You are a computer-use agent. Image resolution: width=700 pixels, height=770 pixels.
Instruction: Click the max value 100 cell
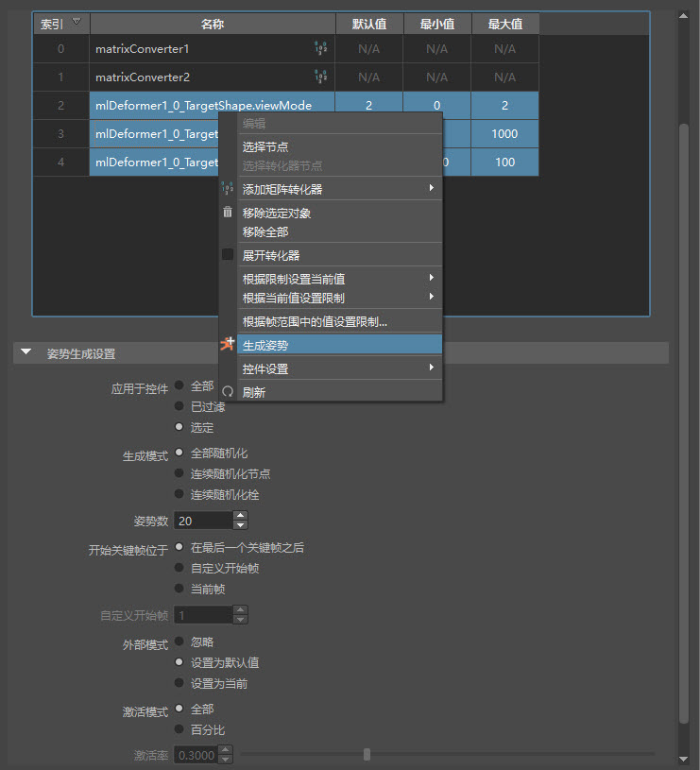(504, 163)
